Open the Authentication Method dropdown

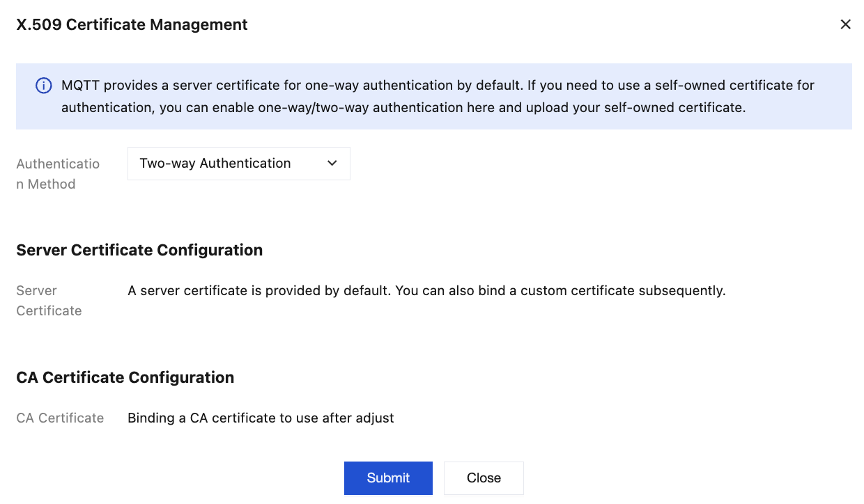tap(238, 164)
